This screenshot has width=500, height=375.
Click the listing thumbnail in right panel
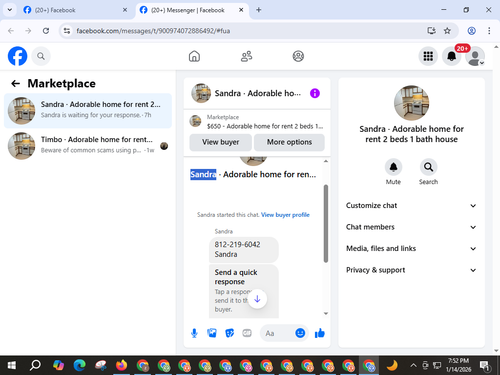click(412, 103)
